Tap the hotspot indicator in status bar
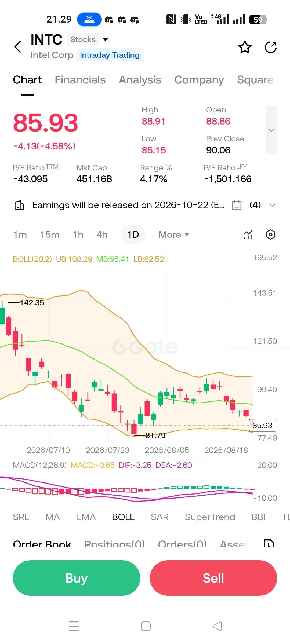This screenshot has height=644, width=290. 89,19
